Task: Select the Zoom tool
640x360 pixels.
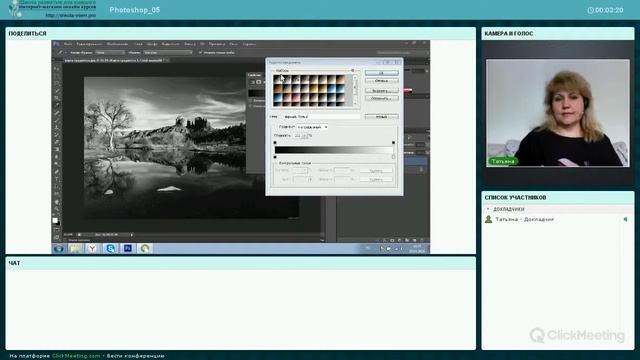Action: click(x=57, y=209)
